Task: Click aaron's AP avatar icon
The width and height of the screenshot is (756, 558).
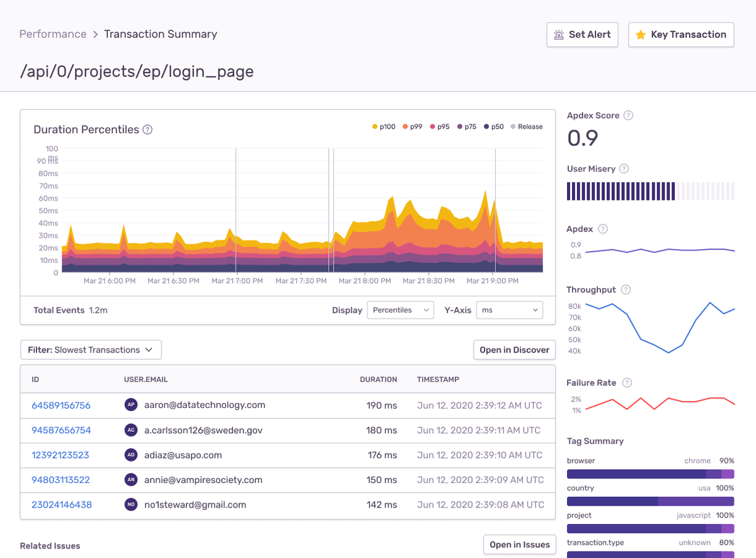Action: (x=131, y=405)
